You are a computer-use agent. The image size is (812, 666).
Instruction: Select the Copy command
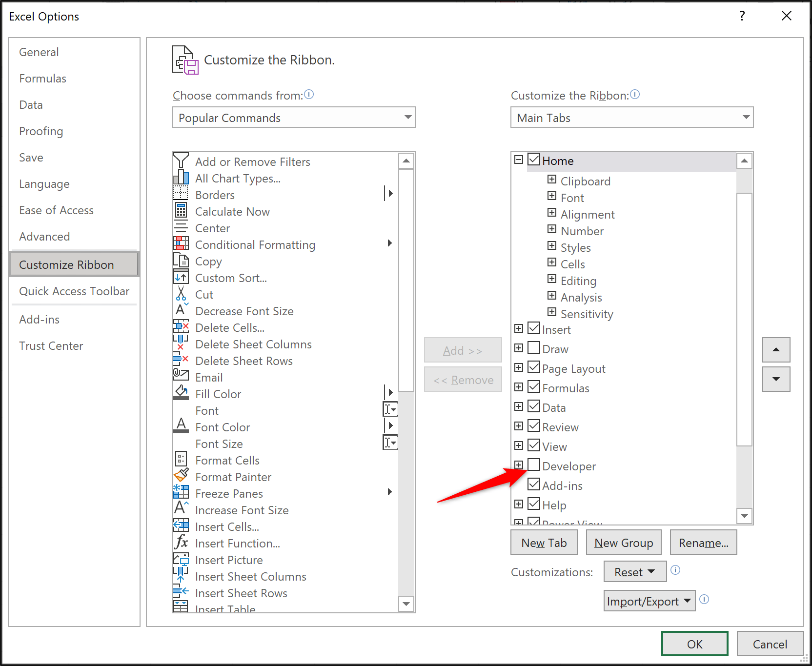click(208, 261)
